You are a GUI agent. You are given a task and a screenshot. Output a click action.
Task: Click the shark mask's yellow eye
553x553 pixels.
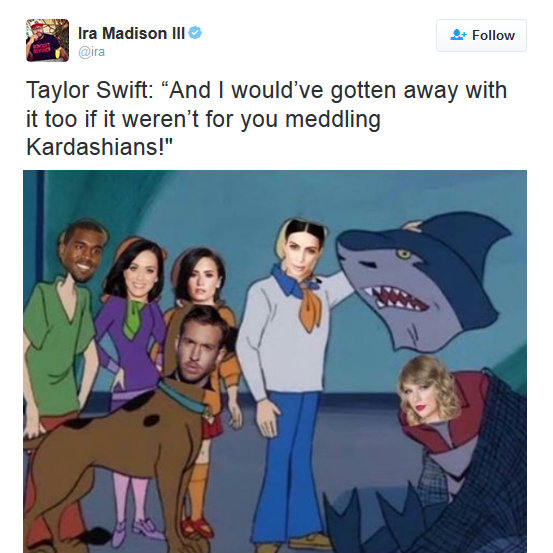point(403,254)
